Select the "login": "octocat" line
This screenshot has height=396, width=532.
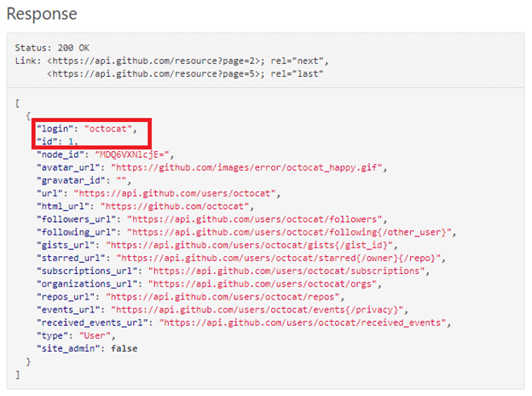87,129
